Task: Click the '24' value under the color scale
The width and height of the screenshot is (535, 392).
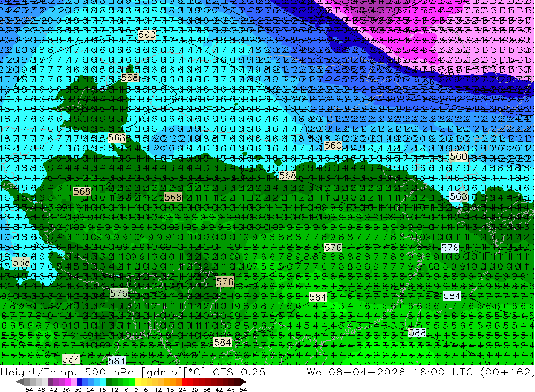Action: click(x=182, y=390)
